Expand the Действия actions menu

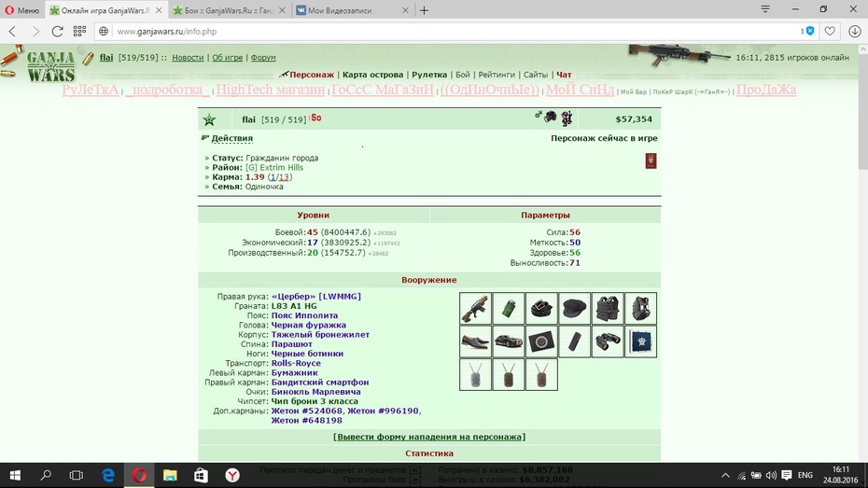pos(232,138)
